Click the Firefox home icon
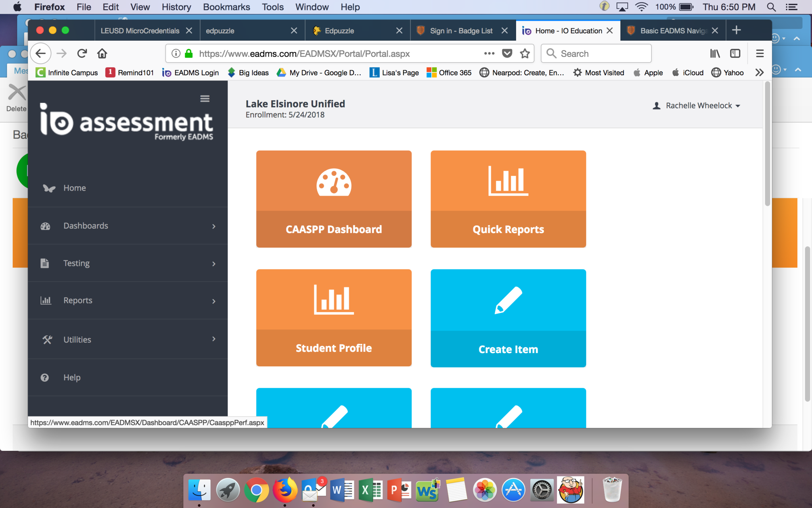The image size is (812, 508). [x=102, y=54]
